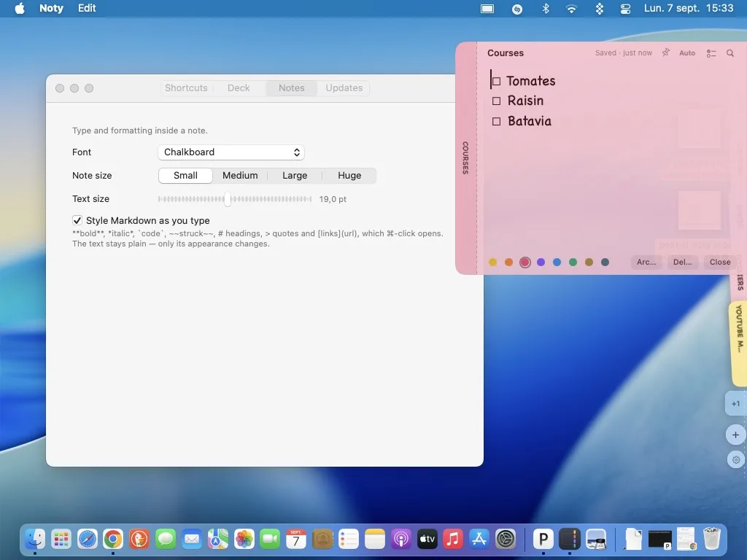This screenshot has height=560, width=747.
Task: Open the Wi-Fi status menu
Action: point(571,9)
